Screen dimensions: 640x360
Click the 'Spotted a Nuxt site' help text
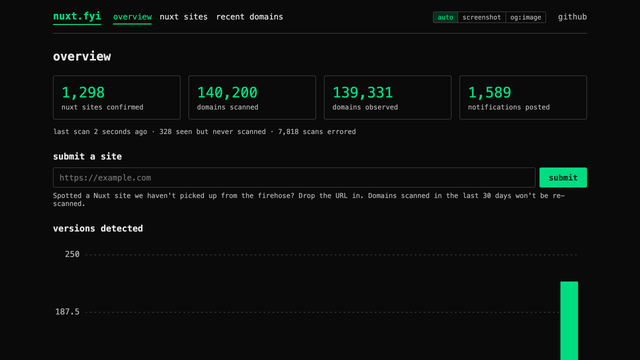point(309,200)
